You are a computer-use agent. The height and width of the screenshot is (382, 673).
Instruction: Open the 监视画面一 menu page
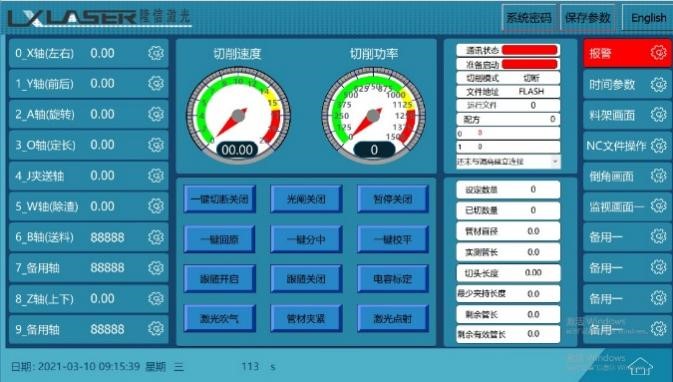pyautogui.click(x=627, y=206)
